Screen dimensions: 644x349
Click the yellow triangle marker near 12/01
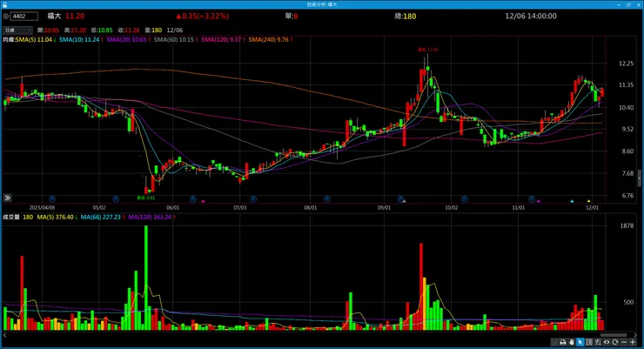[588, 201]
